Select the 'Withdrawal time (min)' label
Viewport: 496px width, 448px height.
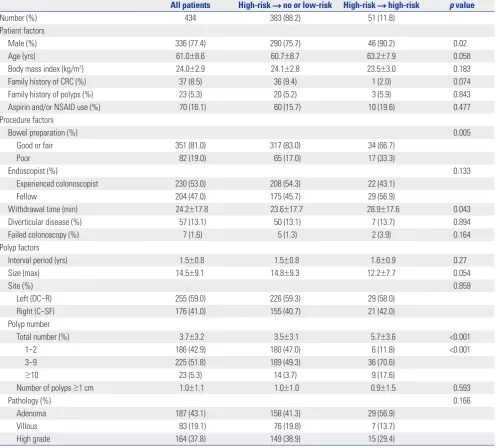[43, 209]
